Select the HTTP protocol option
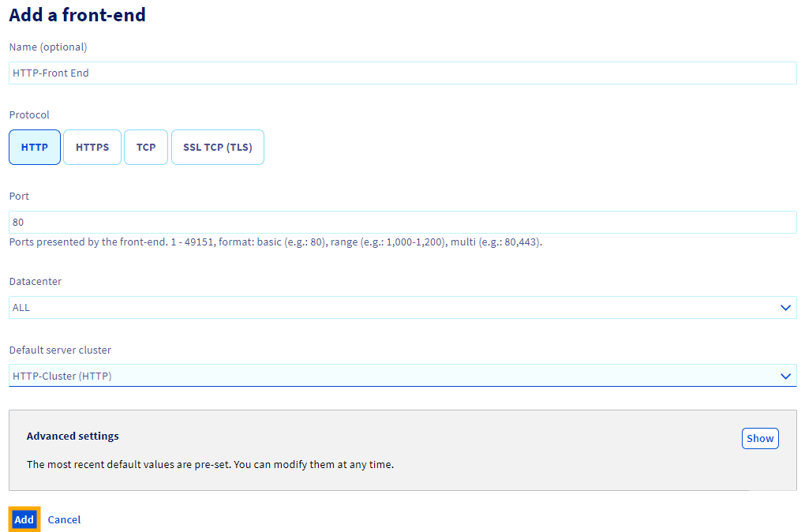 point(35,148)
